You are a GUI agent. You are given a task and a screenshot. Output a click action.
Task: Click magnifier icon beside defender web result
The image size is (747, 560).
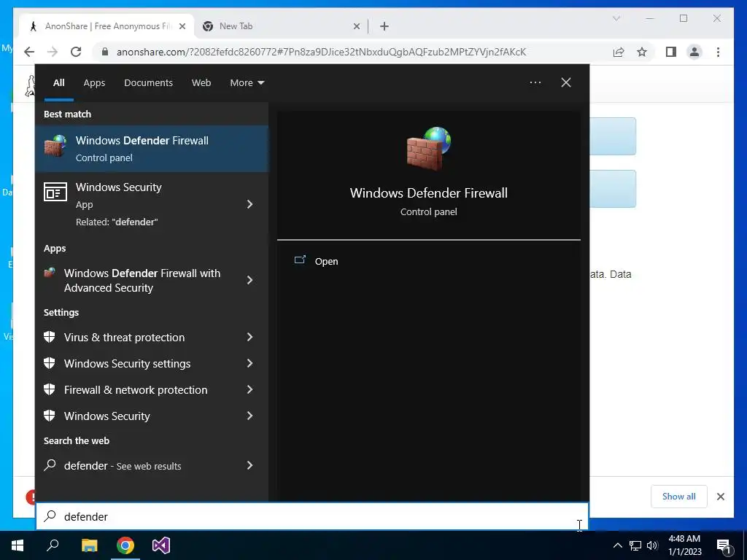50,465
